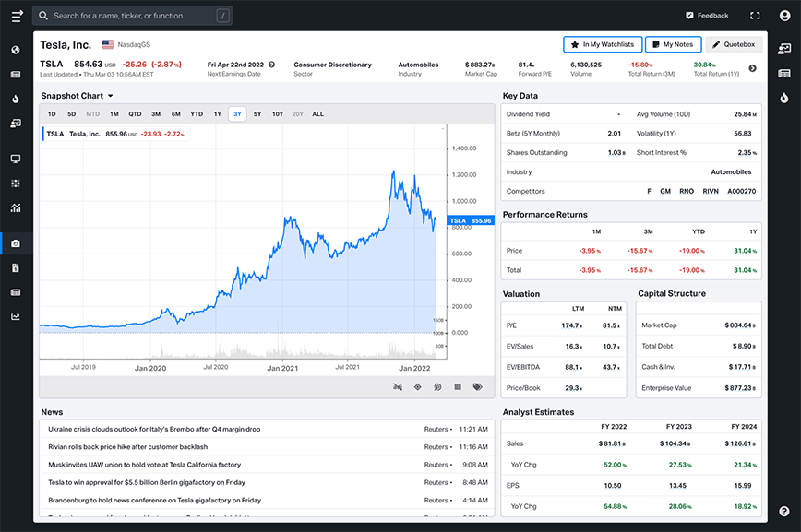This screenshot has height=532, width=801.
Task: Click the ticker search input field
Action: 129,15
